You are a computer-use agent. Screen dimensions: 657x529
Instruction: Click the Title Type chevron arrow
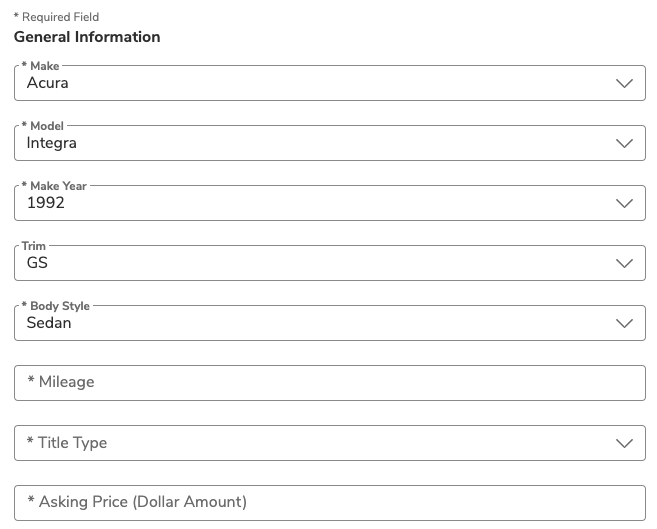tap(625, 443)
